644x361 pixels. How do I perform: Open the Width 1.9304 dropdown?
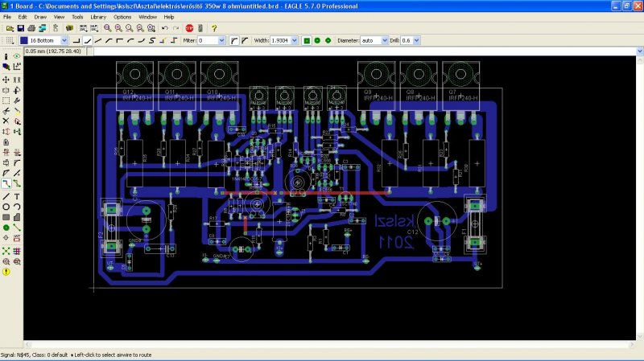[x=294, y=40]
